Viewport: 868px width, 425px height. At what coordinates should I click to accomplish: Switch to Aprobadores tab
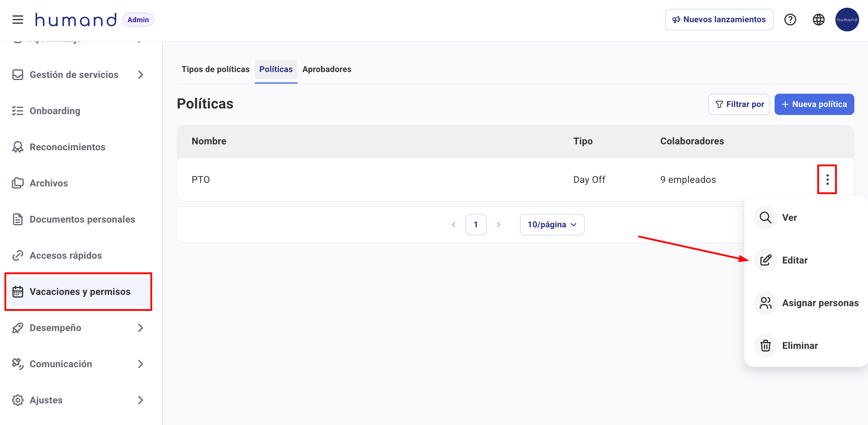coord(327,69)
